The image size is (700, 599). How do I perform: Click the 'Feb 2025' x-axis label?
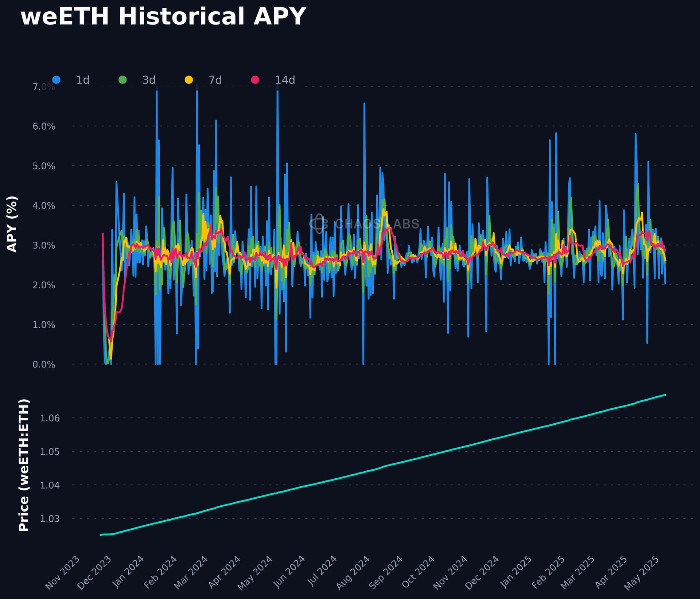[548, 572]
